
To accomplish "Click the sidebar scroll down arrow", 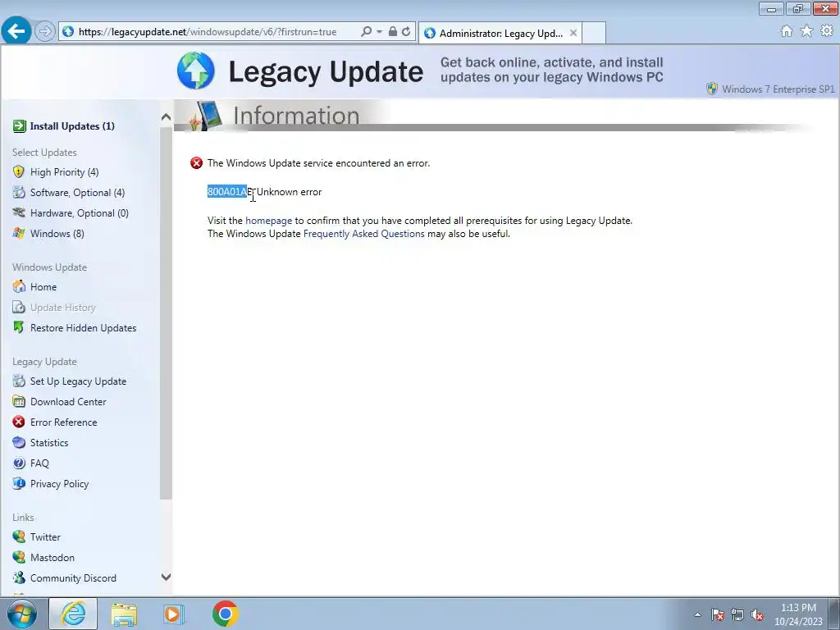I will pos(166,577).
